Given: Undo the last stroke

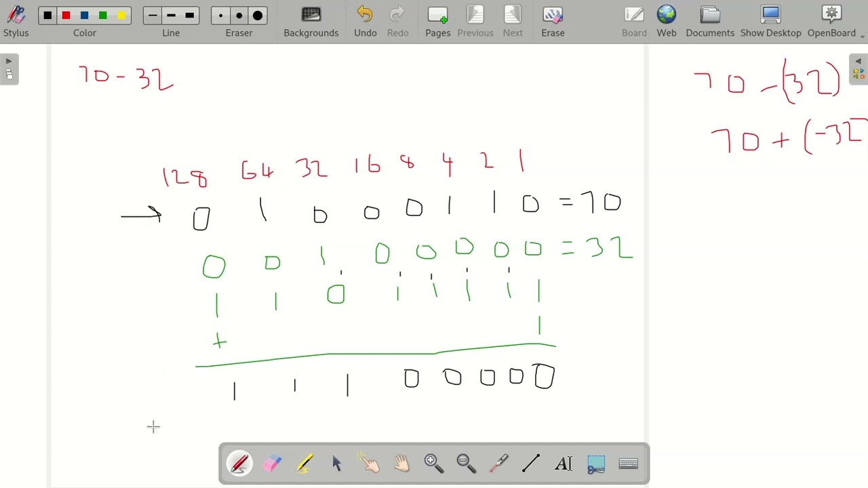Looking at the screenshot, I should (366, 22).
